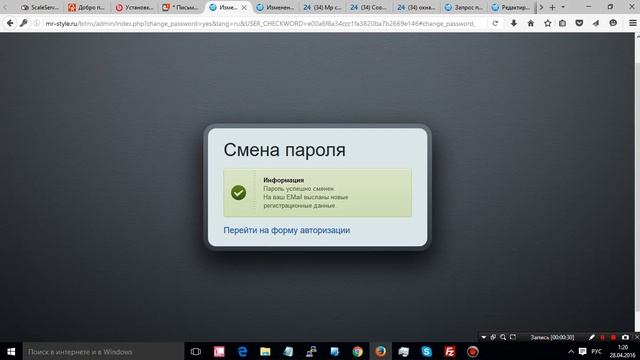The height and width of the screenshot is (360, 640).
Task: Open Task View in taskbar
Action: (x=196, y=351)
